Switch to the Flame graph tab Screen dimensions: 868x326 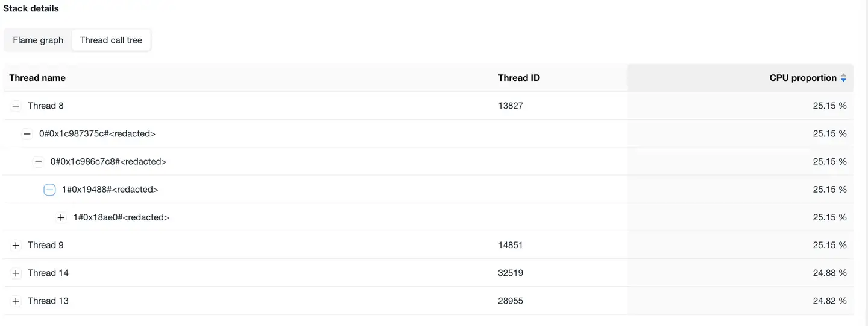(x=38, y=40)
